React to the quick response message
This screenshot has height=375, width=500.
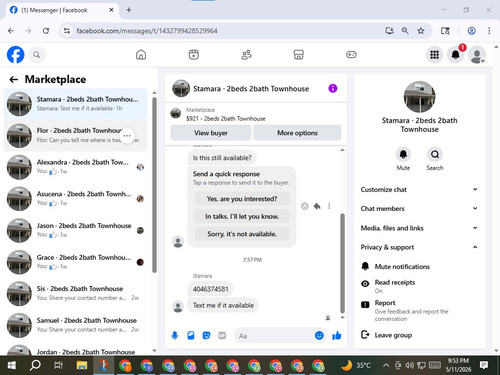pos(305,206)
